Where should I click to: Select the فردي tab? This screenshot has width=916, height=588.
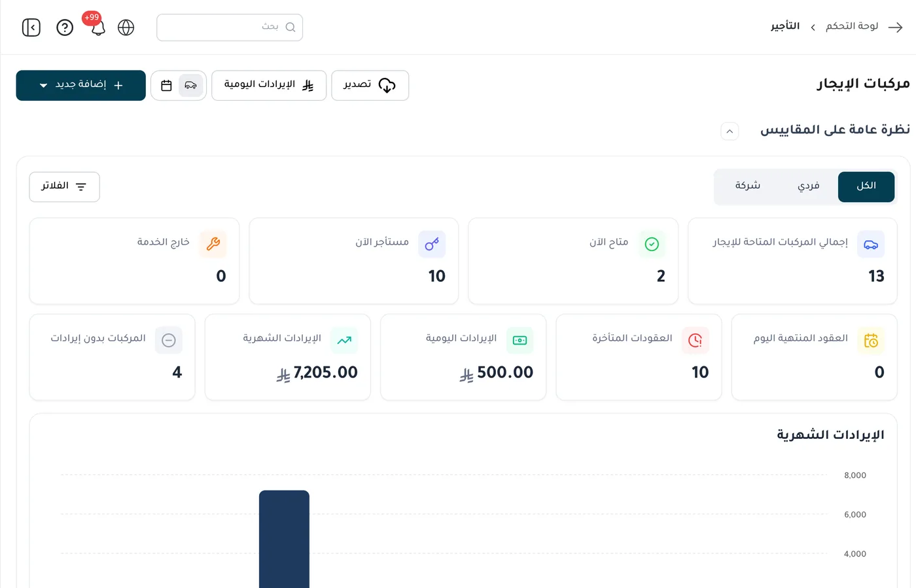[x=809, y=186]
